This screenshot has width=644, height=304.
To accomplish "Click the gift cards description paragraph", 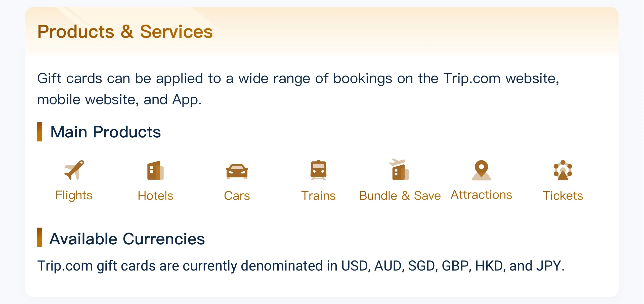I will click(x=298, y=89).
